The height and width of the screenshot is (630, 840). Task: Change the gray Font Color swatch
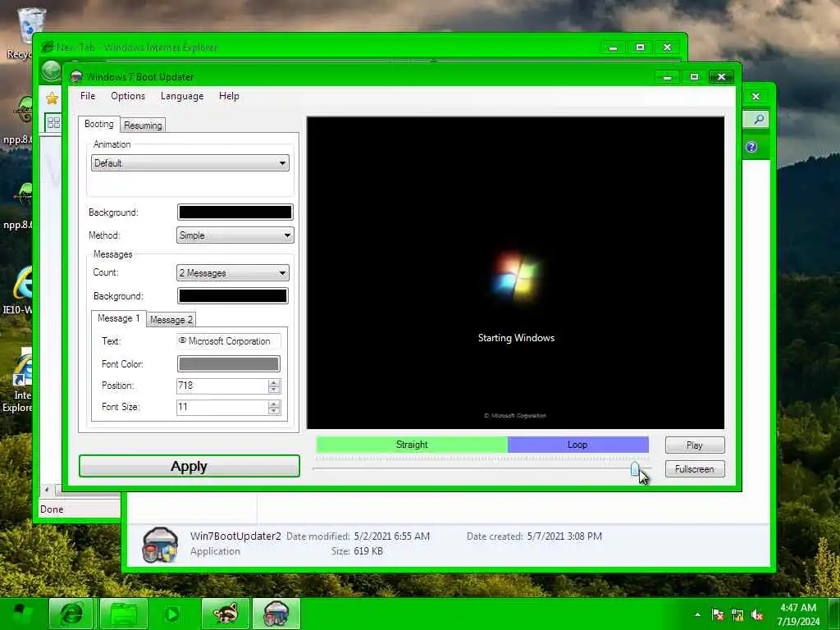coord(228,364)
